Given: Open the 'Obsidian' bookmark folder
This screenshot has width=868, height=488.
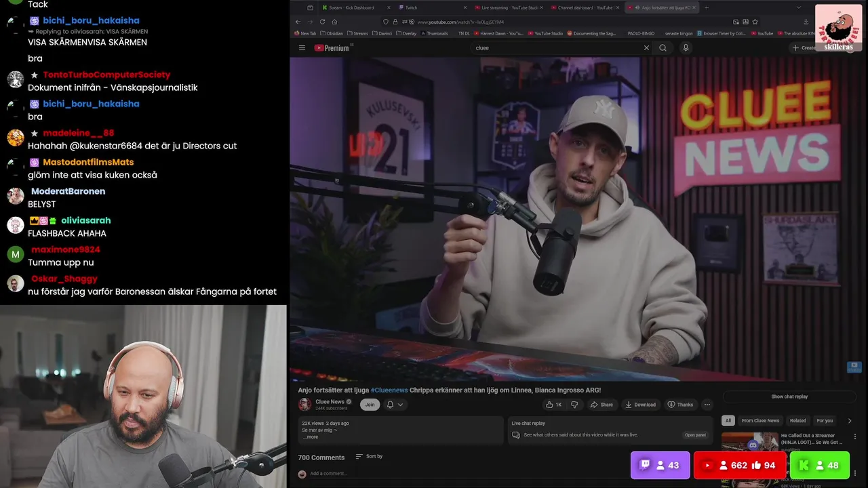Looking at the screenshot, I should [x=332, y=33].
